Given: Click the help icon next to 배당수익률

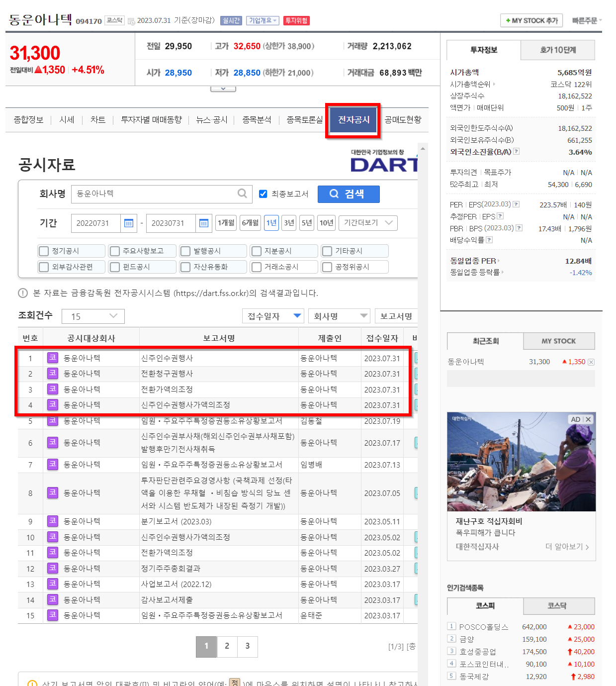Looking at the screenshot, I should tap(489, 240).
